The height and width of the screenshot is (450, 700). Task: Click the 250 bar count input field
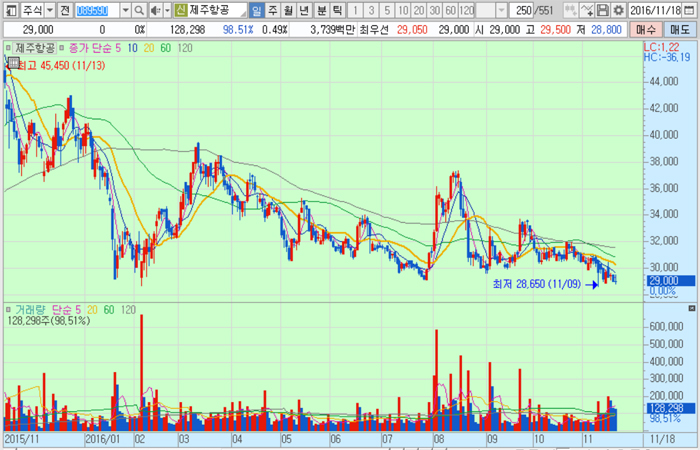[x=520, y=10]
